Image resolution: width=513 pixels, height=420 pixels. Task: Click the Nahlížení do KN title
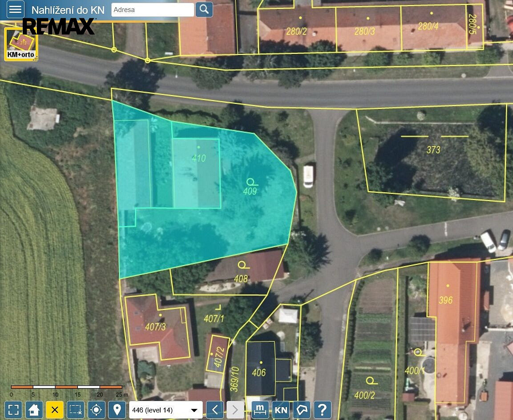tap(68, 10)
